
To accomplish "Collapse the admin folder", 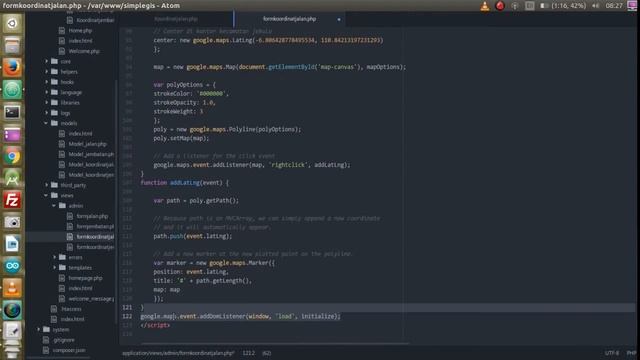I will [x=76, y=206].
